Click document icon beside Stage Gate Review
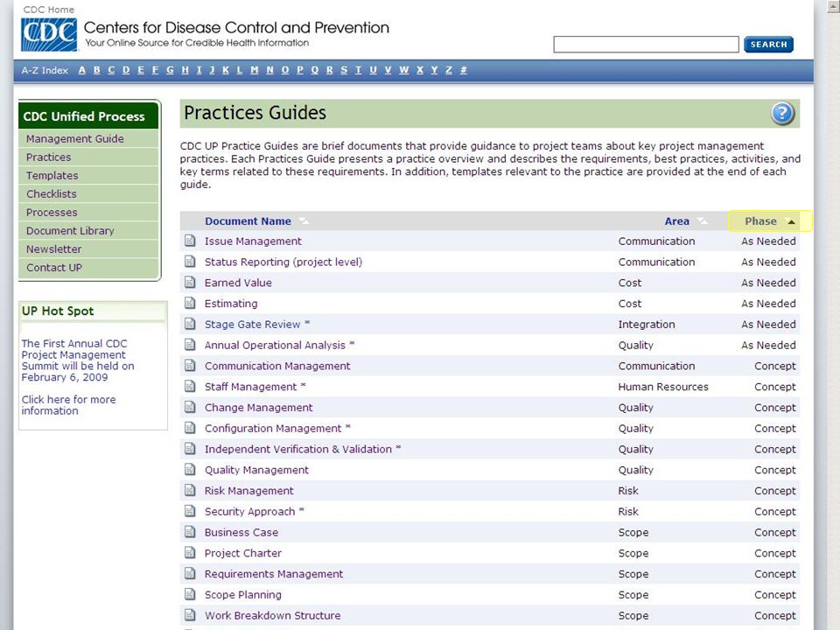The image size is (840, 630). pyautogui.click(x=190, y=324)
